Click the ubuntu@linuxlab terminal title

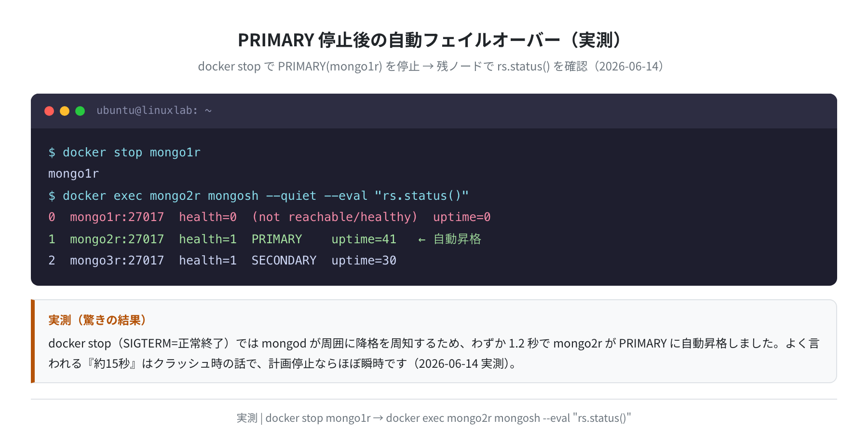coord(154,111)
